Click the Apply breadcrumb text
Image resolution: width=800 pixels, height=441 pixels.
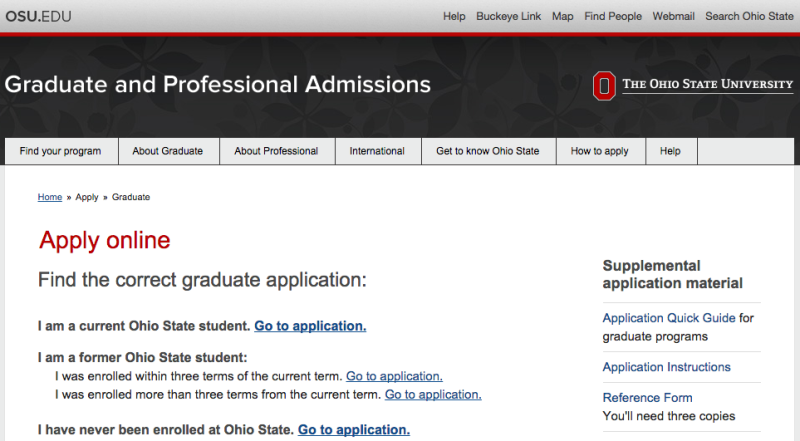pos(87,197)
